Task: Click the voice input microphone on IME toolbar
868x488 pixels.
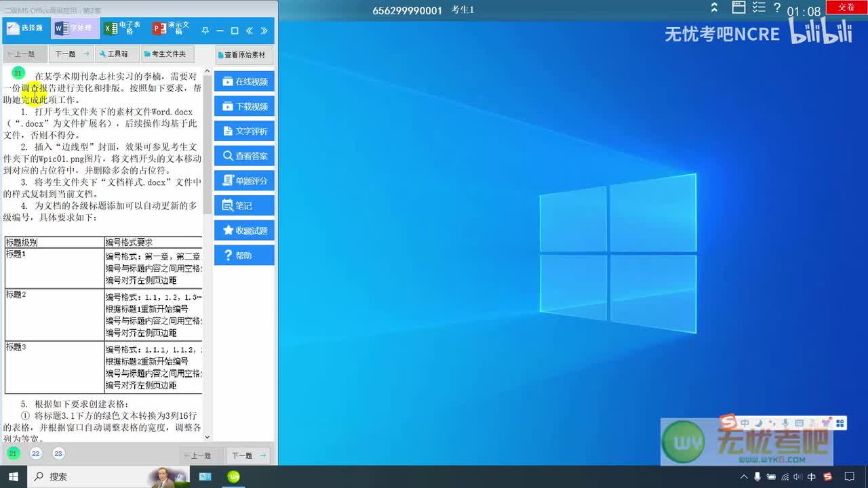Action: [x=785, y=424]
